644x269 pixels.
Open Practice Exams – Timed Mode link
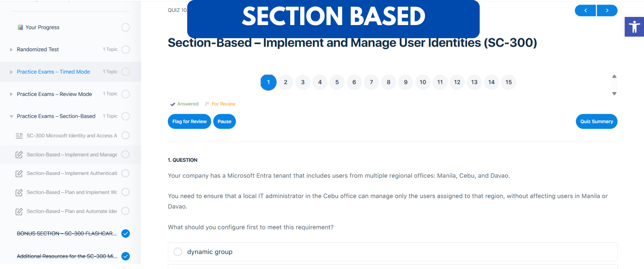click(x=54, y=72)
